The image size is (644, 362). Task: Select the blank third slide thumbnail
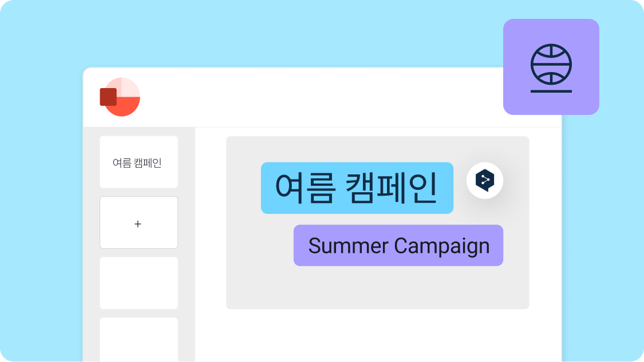pyautogui.click(x=139, y=283)
